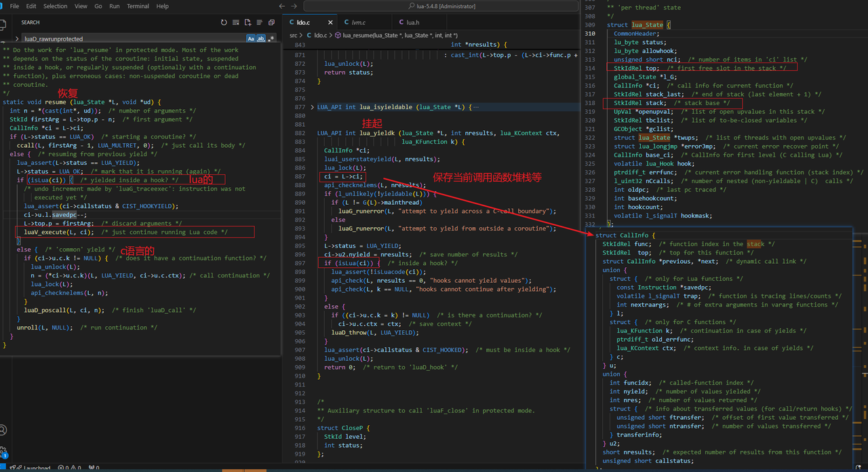The height and width of the screenshot is (472, 868).
Task: Click the SEARCH panel title
Action: coord(31,22)
